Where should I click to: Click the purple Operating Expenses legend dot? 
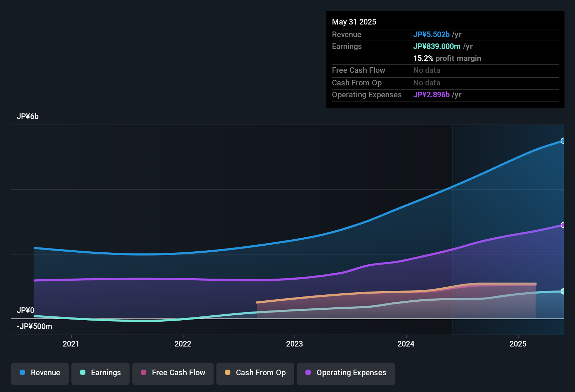(308, 372)
